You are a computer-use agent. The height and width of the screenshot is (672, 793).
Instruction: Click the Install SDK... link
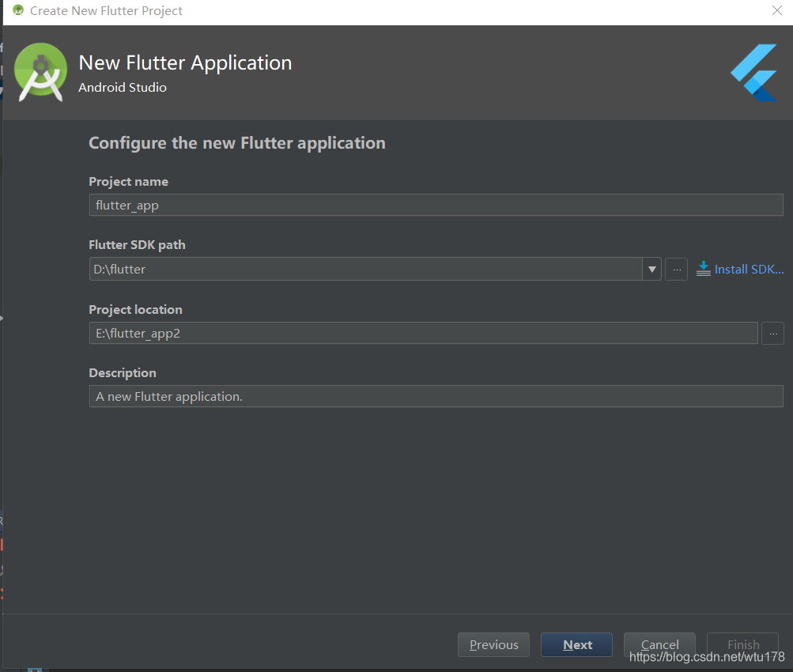pos(749,270)
